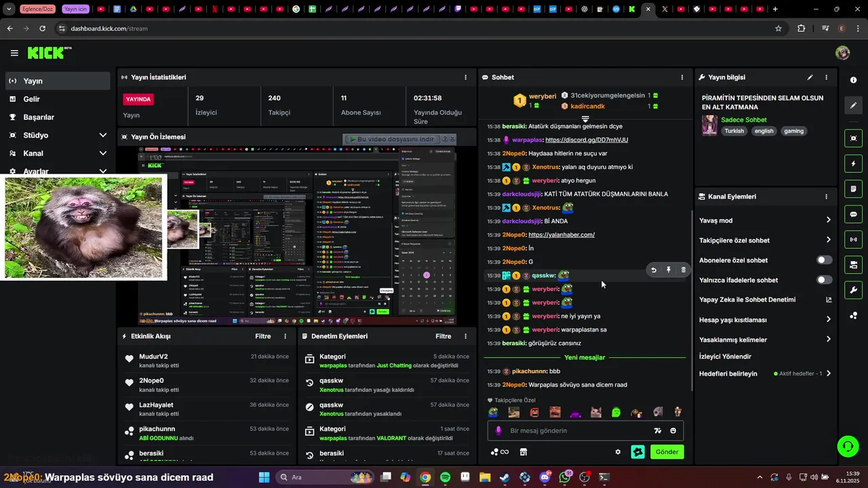Insert the white cat emote
The width and height of the screenshot is (868, 488).
tap(595, 412)
